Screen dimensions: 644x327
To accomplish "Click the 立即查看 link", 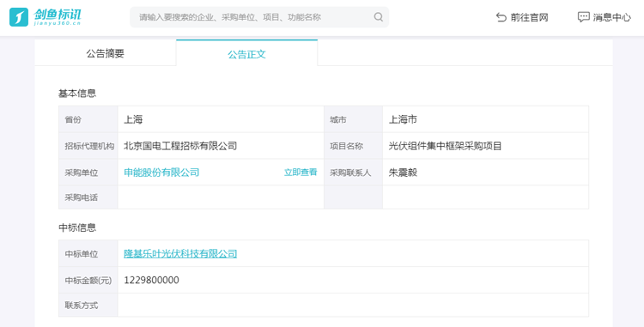I will (301, 173).
